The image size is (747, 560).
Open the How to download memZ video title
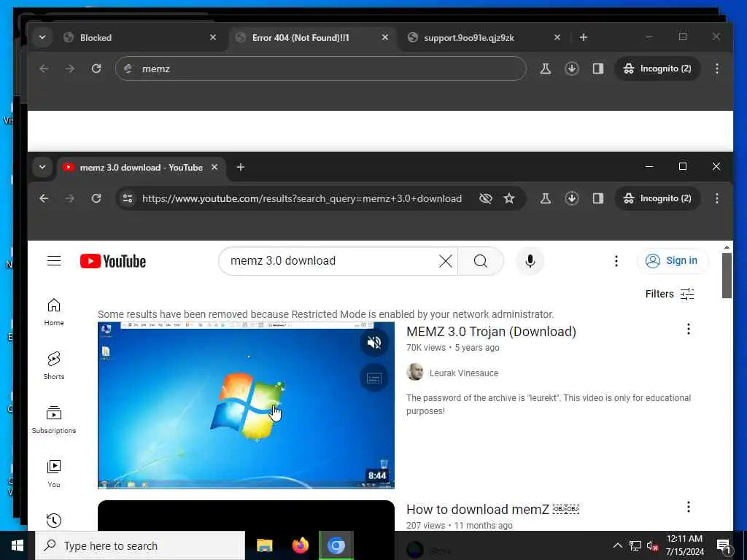click(492, 510)
